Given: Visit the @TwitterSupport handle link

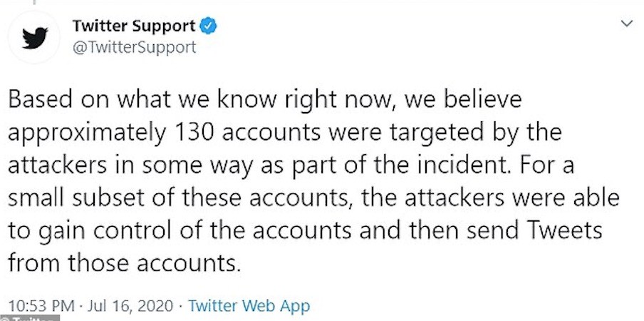Looking at the screenshot, I should coord(134,48).
